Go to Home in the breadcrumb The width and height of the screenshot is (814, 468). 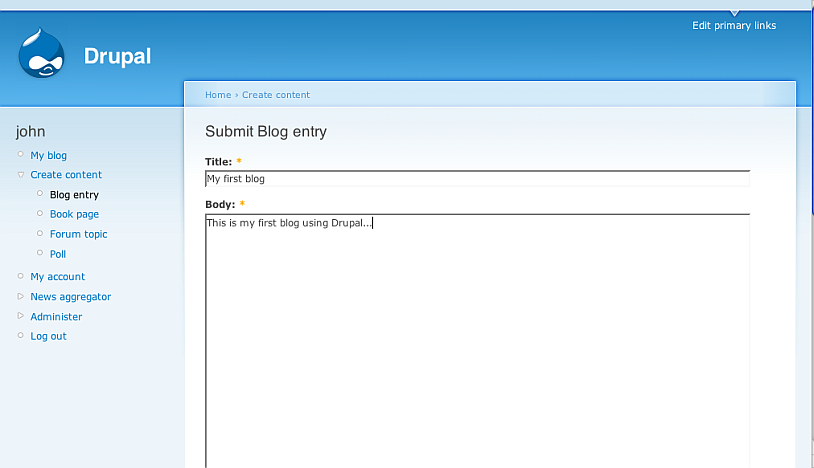(x=217, y=95)
